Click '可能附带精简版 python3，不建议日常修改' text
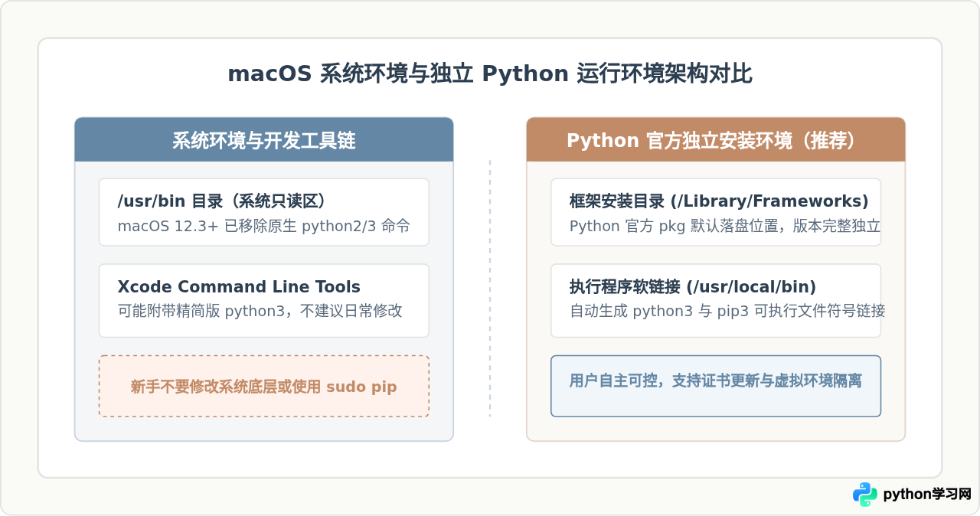Screen dimensions: 980x516 tap(260, 311)
